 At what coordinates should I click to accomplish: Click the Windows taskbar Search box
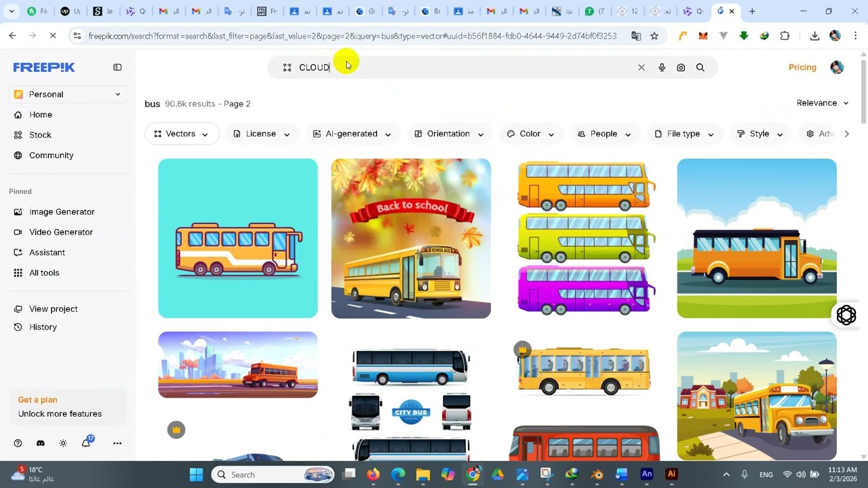tap(273, 474)
